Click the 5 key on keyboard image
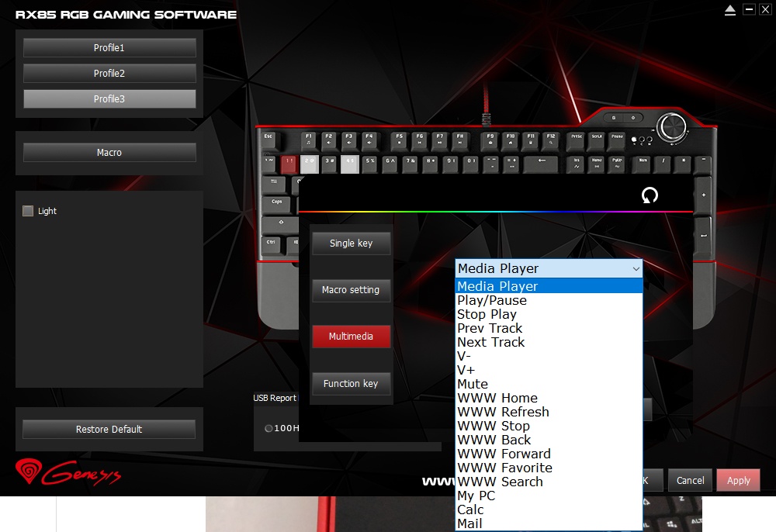This screenshot has height=532, width=776. pos(370,164)
